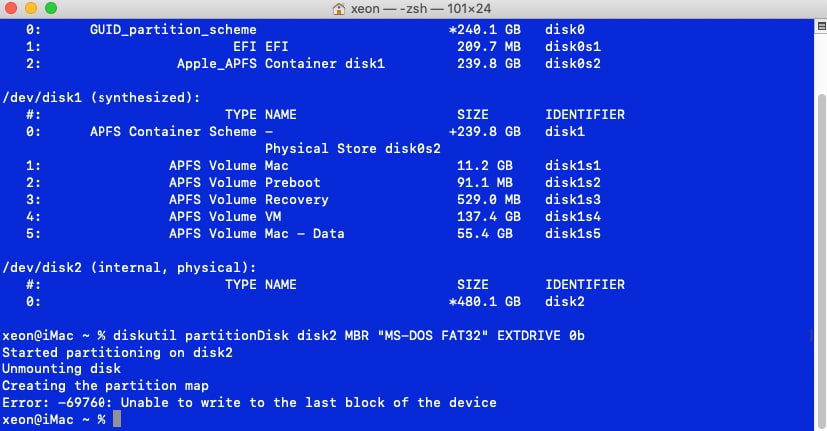Click the 'disk2' identifier in the table
The width and height of the screenshot is (827, 431).
click(x=565, y=301)
